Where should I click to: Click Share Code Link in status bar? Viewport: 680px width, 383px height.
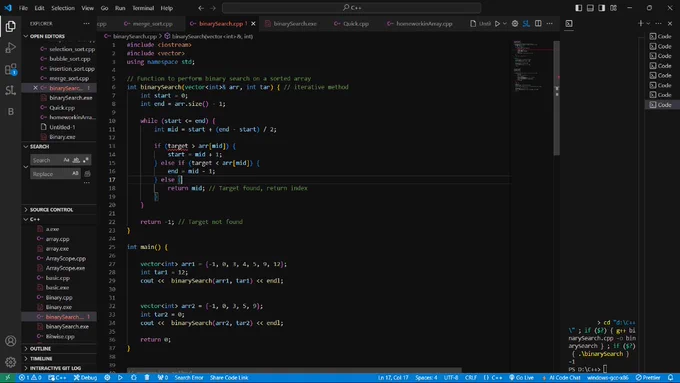point(229,378)
